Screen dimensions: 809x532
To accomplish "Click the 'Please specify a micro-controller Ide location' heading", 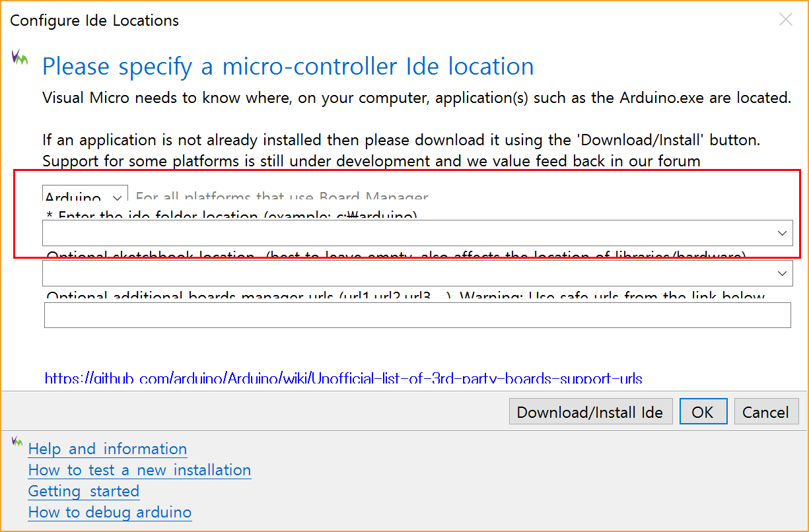I will coord(288,67).
